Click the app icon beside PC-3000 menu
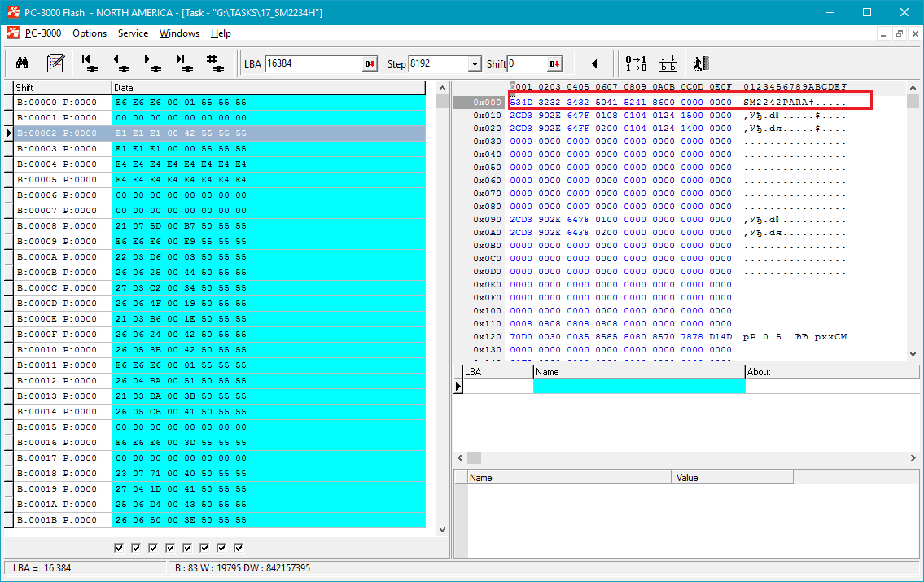 click(x=13, y=33)
